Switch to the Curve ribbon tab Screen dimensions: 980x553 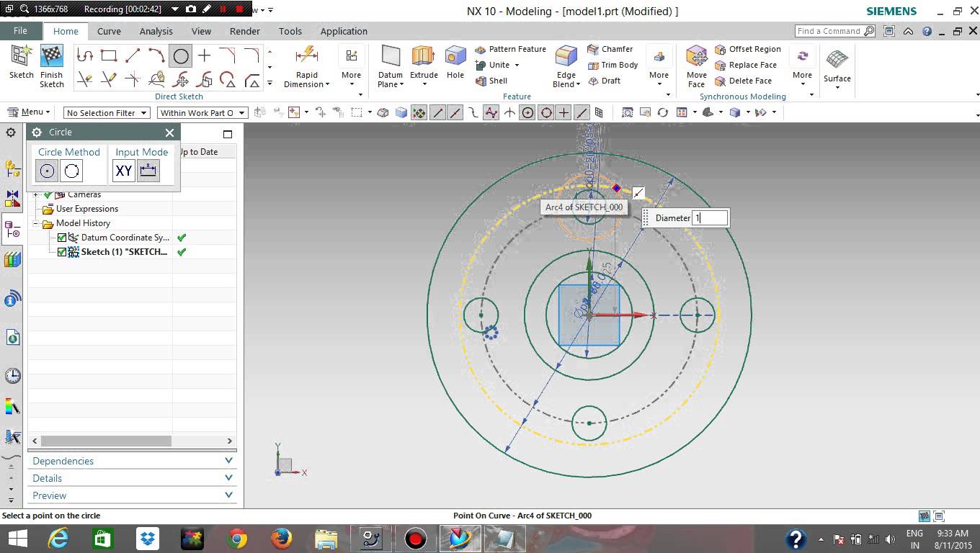109,31
